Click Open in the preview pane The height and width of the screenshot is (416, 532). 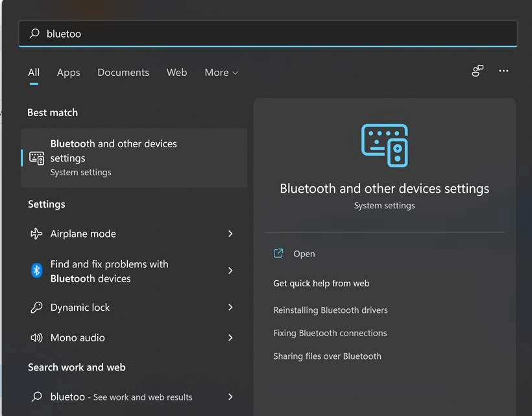coord(304,254)
